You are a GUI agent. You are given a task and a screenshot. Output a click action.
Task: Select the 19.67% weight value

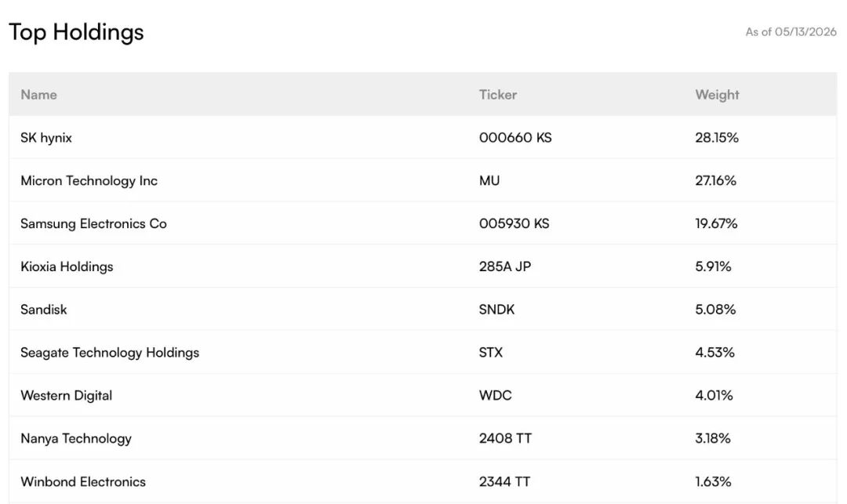pyautogui.click(x=716, y=223)
